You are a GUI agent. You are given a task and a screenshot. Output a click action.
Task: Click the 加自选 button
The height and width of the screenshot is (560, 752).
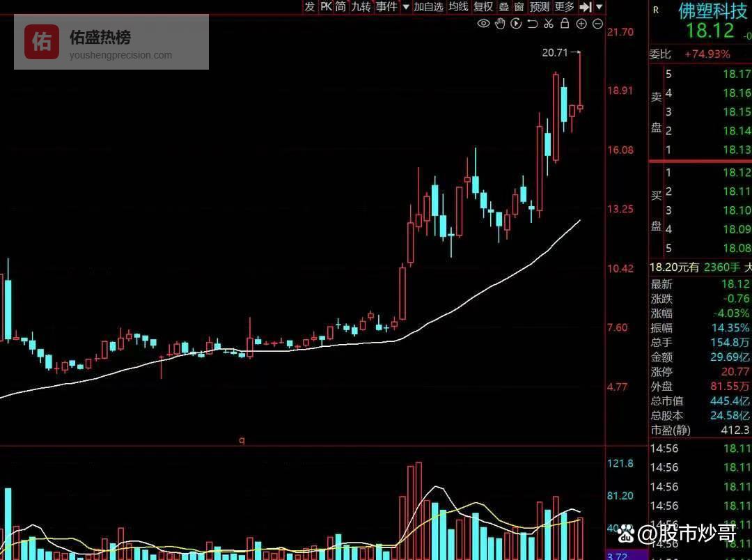coord(428,7)
